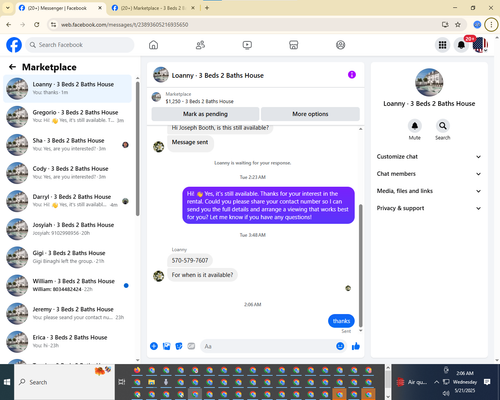The height and width of the screenshot is (400, 500).
Task: Click More options button
Action: [310, 114]
